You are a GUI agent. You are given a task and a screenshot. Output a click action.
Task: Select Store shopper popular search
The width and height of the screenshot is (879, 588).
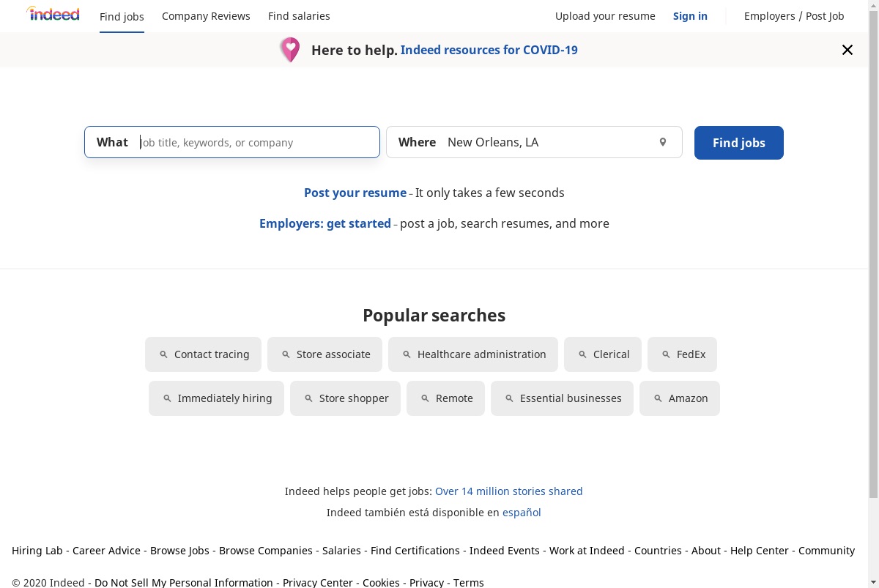point(345,398)
